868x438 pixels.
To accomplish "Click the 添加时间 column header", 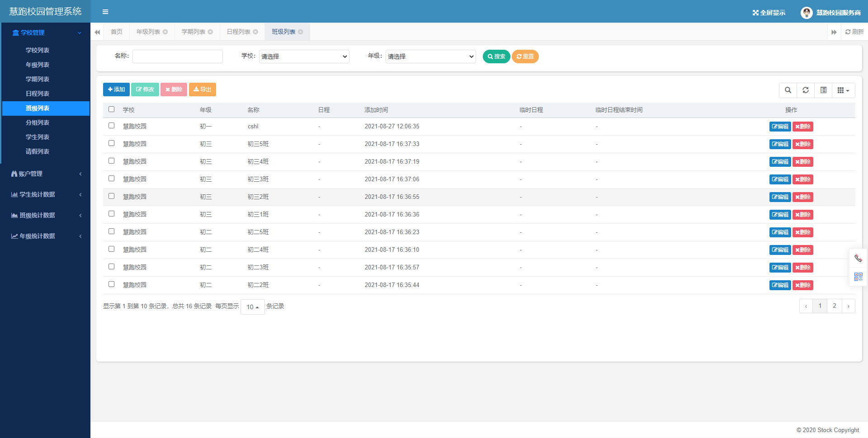I will tap(376, 110).
